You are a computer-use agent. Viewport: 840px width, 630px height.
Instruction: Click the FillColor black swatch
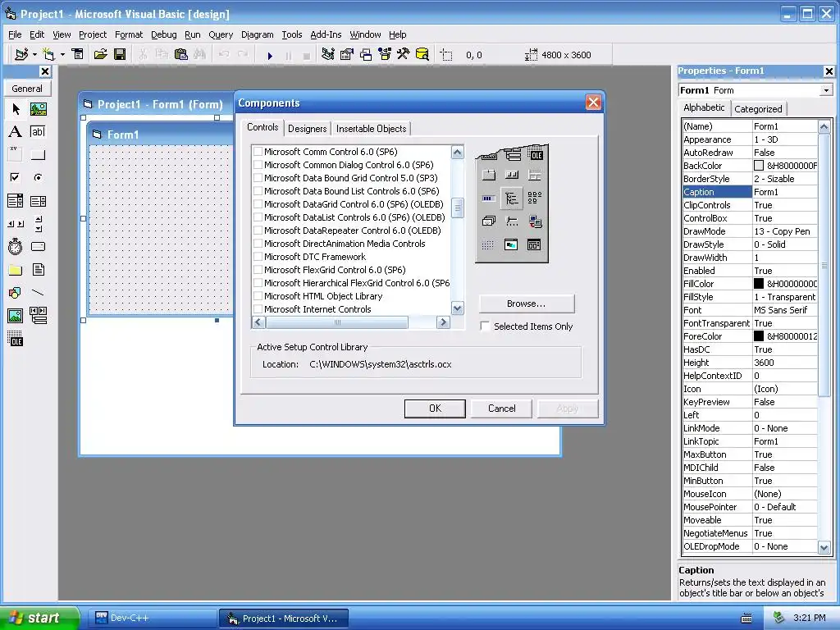click(759, 283)
